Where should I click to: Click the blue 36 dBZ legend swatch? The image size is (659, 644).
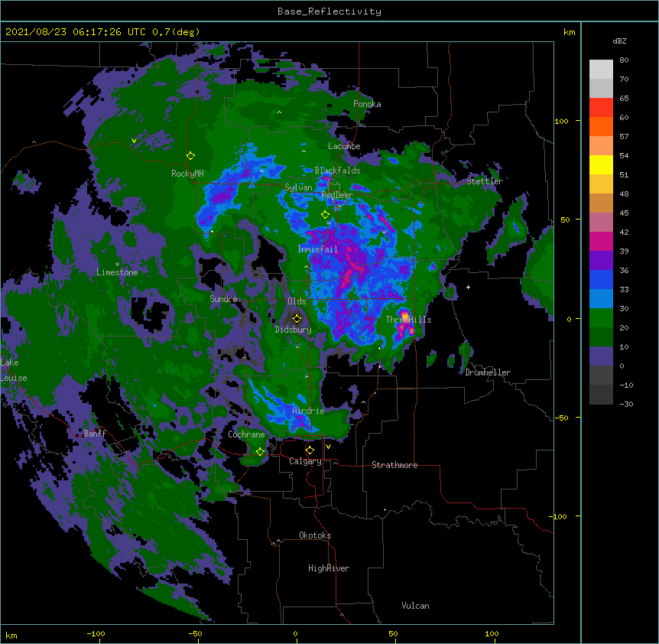coord(601,279)
